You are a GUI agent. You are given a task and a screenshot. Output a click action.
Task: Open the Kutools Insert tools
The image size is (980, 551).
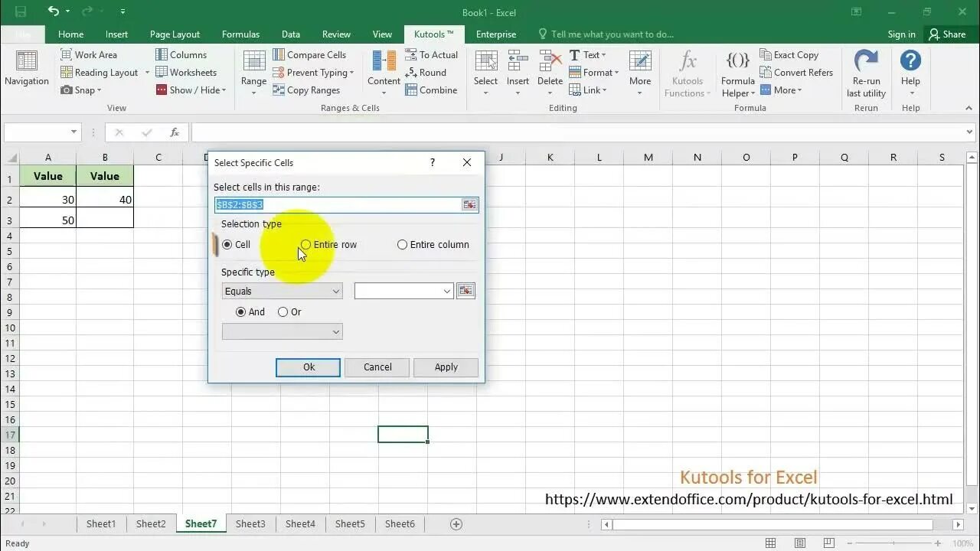tap(518, 73)
